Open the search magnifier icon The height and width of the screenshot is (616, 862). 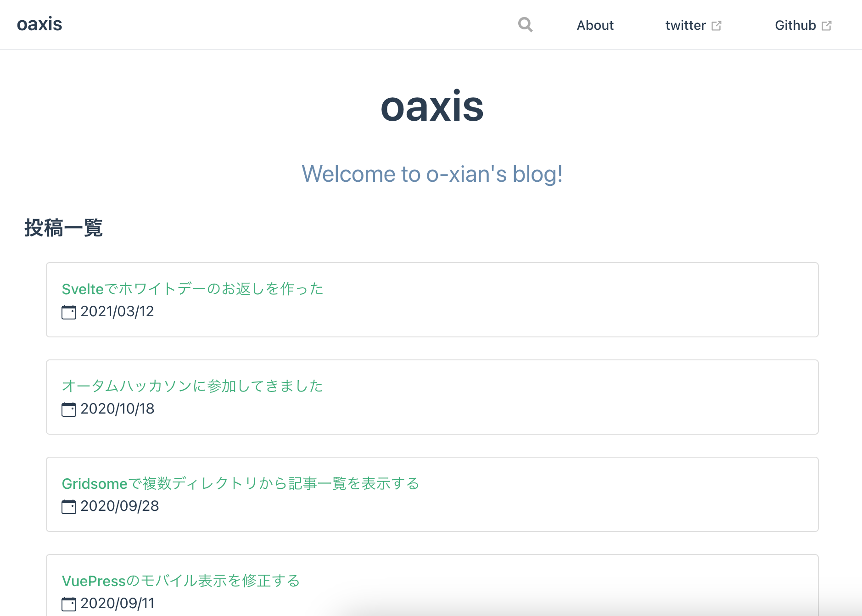[x=525, y=24]
